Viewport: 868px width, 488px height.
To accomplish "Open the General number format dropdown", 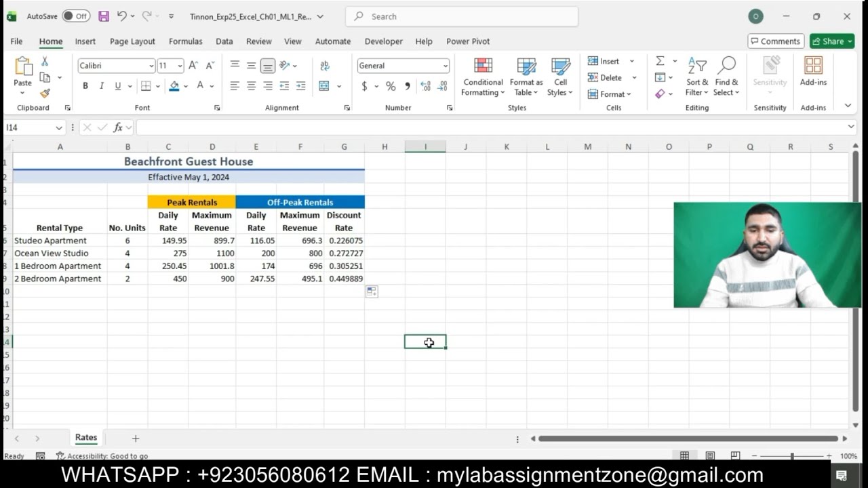I will tap(445, 66).
